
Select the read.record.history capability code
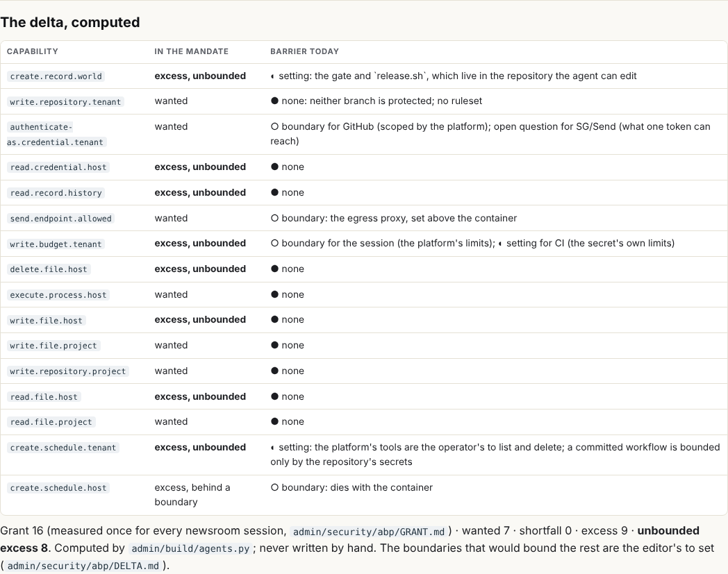tap(56, 192)
